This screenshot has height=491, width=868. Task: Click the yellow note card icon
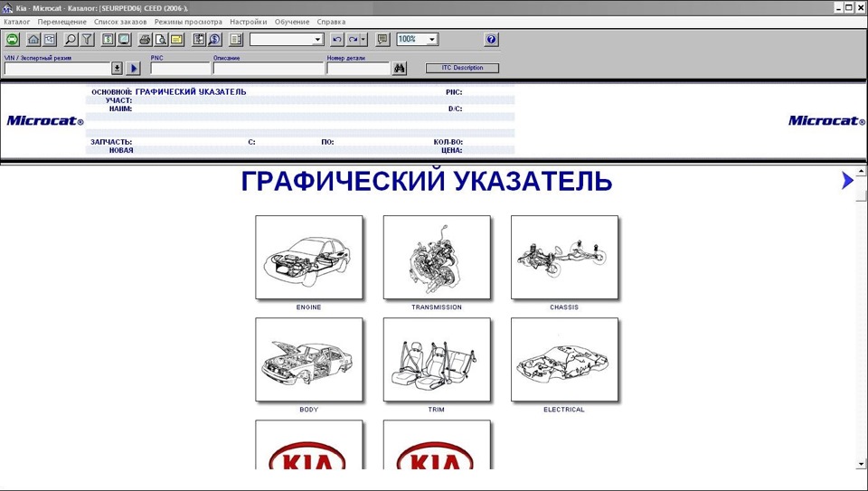pos(176,39)
